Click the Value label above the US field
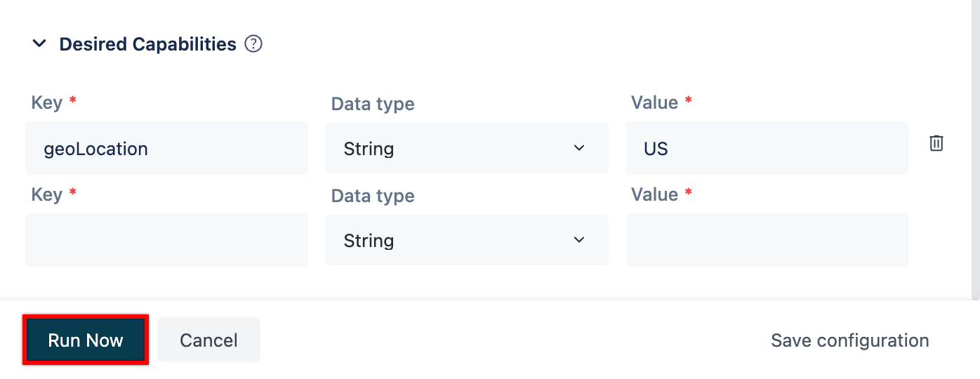The width and height of the screenshot is (980, 379). [654, 102]
